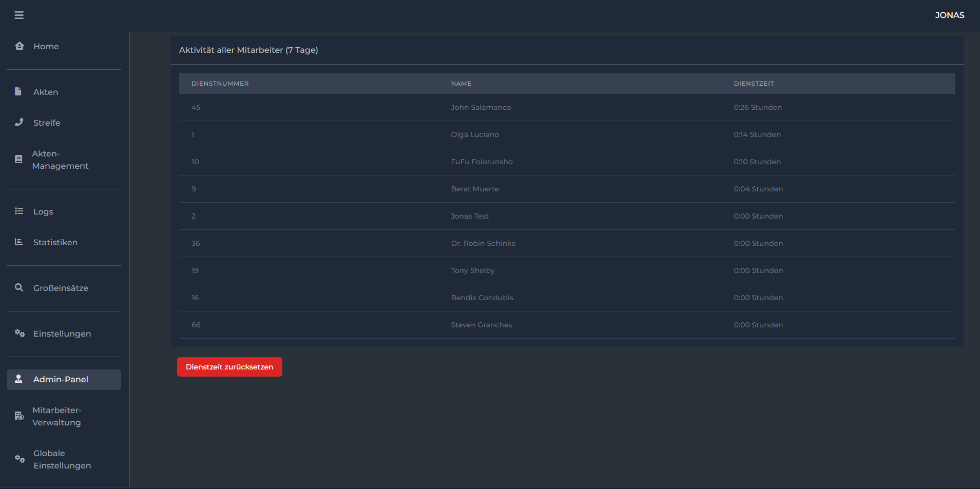Open the JONAS user menu
980x489 pixels.
949,15
